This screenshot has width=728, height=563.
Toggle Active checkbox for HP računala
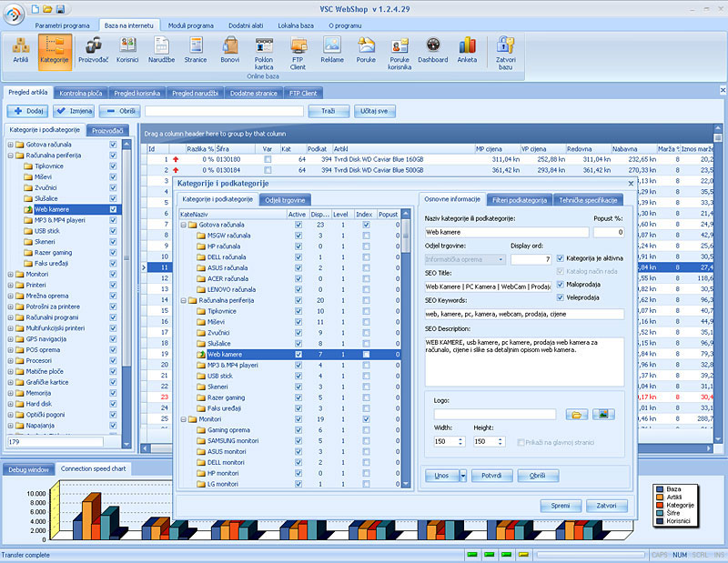298,246
